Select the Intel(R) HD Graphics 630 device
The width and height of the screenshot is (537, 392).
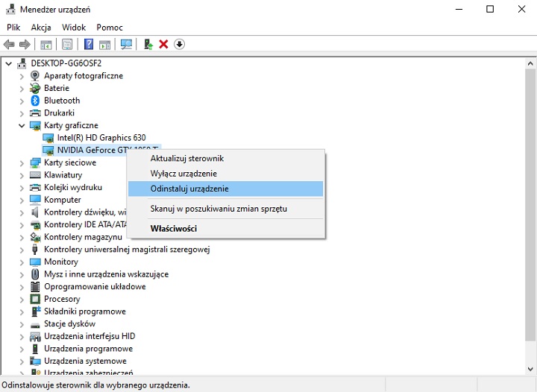click(x=101, y=138)
